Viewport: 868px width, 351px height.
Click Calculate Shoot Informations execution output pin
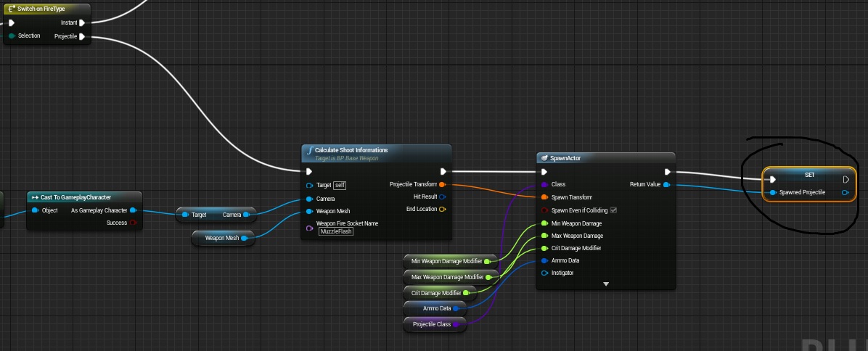(x=443, y=171)
